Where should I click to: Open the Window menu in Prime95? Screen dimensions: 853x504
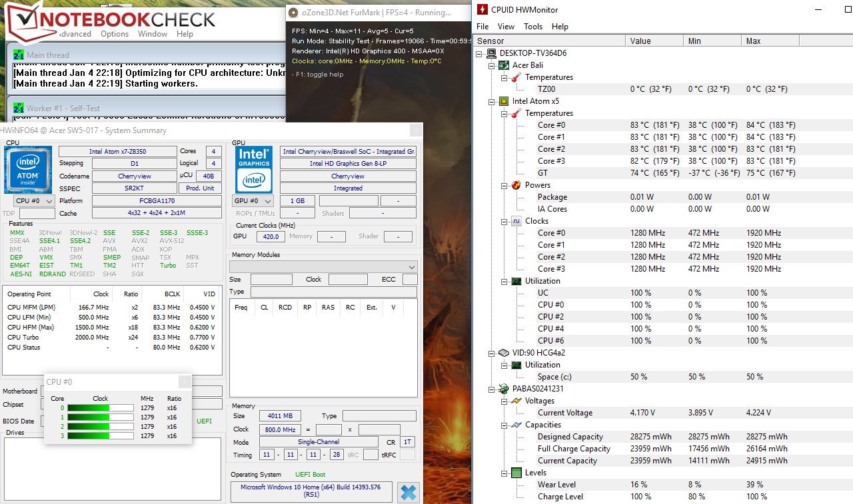tap(153, 34)
